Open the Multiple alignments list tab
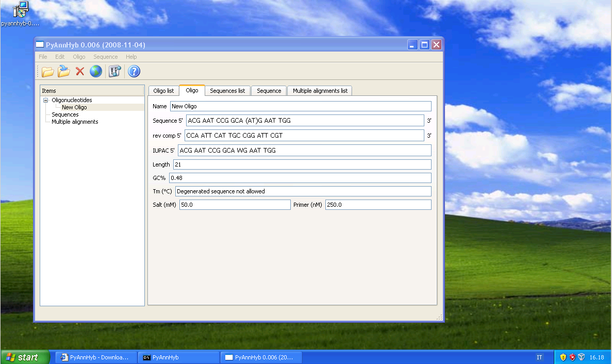This screenshot has width=612, height=364. tap(320, 91)
